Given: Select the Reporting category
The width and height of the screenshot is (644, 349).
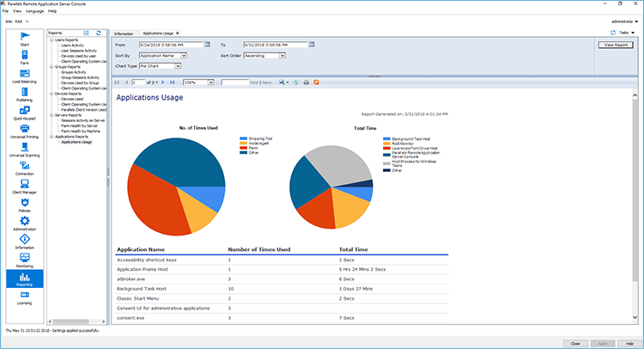Looking at the screenshot, I should point(25,279).
